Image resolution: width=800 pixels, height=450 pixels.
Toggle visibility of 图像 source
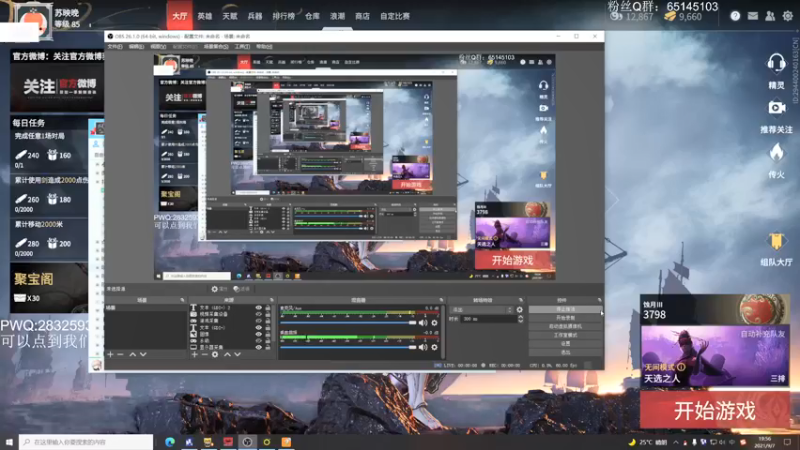click(x=259, y=334)
